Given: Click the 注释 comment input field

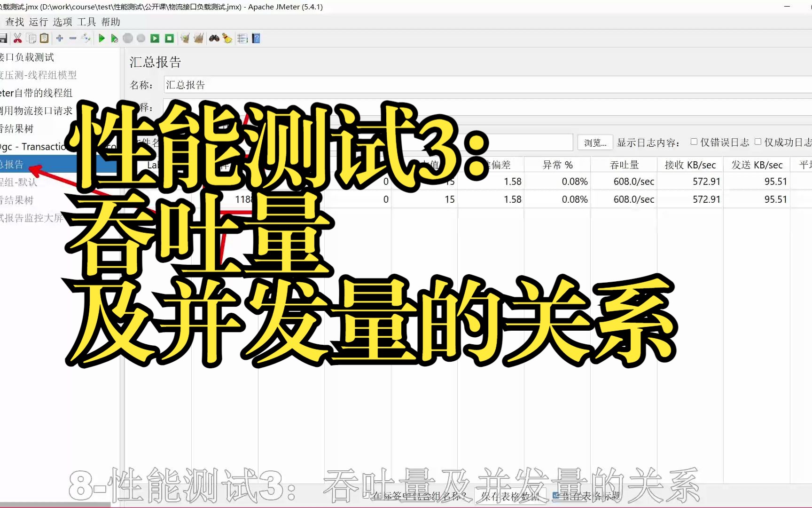Looking at the screenshot, I should tap(487, 107).
